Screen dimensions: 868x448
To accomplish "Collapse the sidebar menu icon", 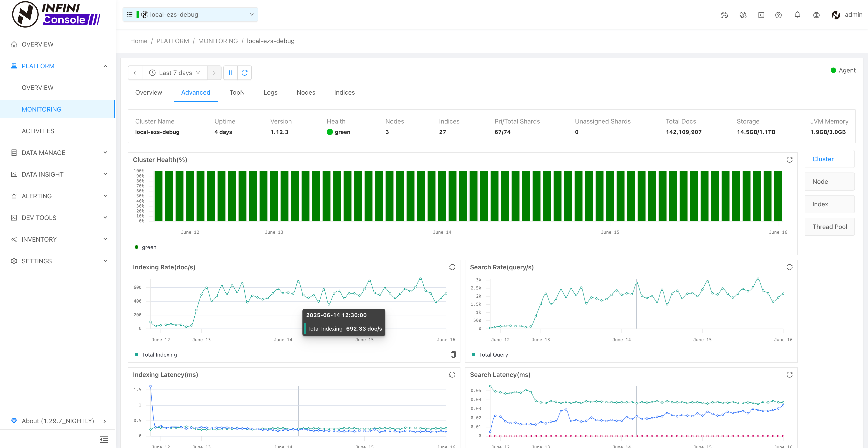I will [104, 439].
